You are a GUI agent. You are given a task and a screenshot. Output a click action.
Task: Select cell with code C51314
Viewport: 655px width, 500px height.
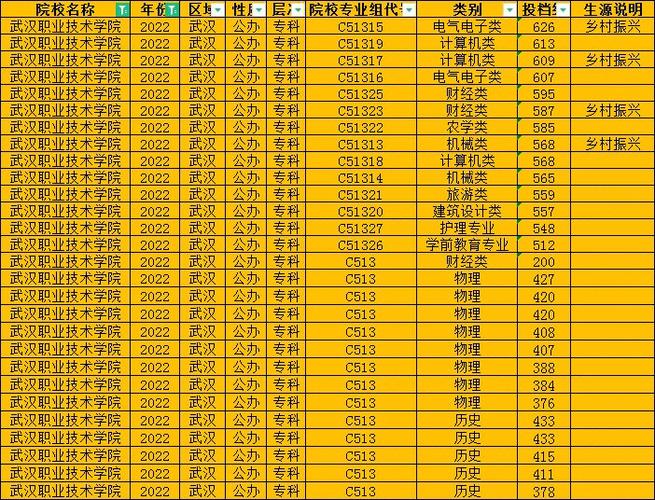[361, 178]
